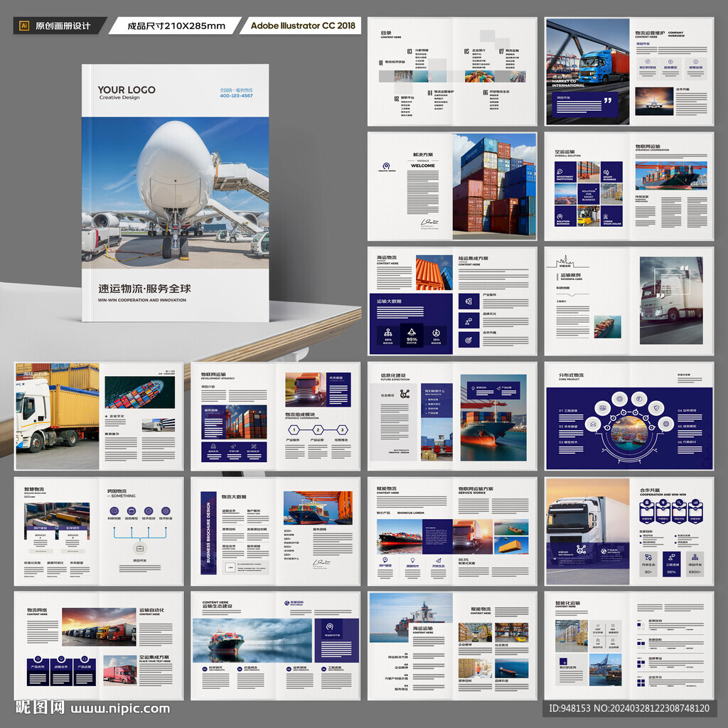Image resolution: width=728 pixels, height=728 pixels.
Task: Click the 智能化运输 heading
Action: pyautogui.click(x=567, y=603)
